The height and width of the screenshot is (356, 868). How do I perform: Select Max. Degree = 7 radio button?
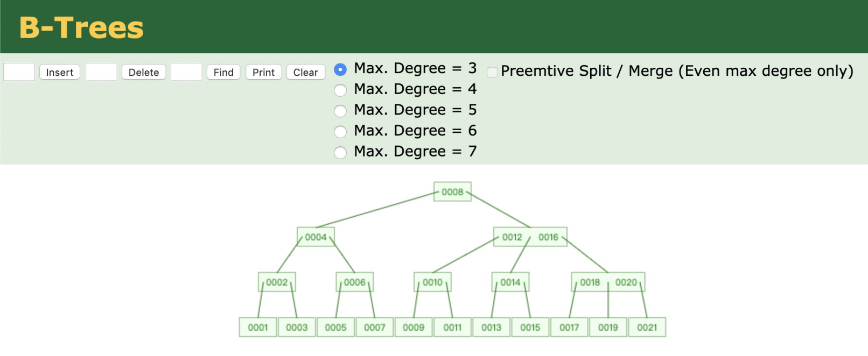pos(340,153)
